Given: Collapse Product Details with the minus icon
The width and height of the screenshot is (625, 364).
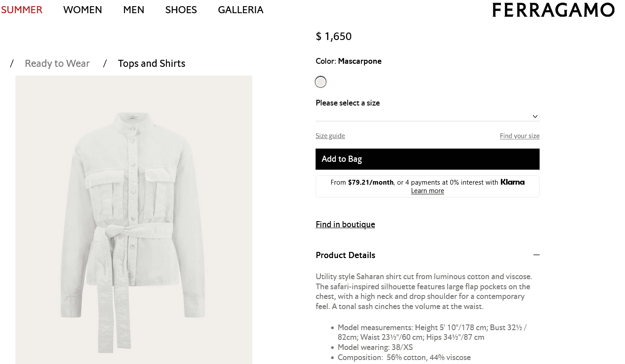Looking at the screenshot, I should pyautogui.click(x=536, y=255).
